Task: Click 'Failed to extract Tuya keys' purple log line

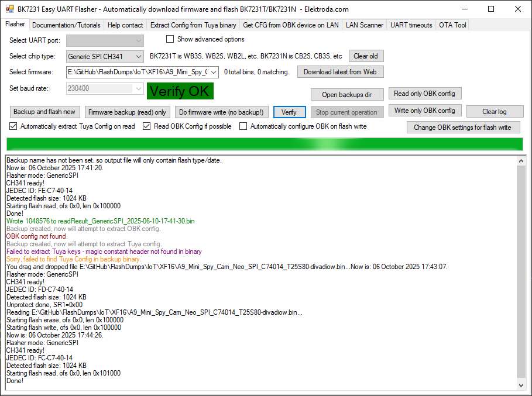Action: pos(104,252)
